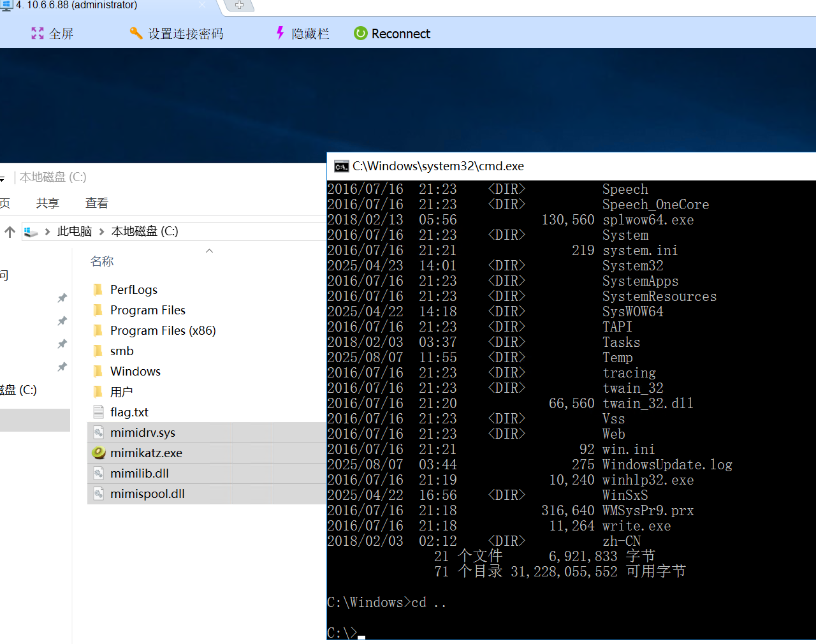Click the Explorer title 本地磁盘 (C:)

point(53,177)
